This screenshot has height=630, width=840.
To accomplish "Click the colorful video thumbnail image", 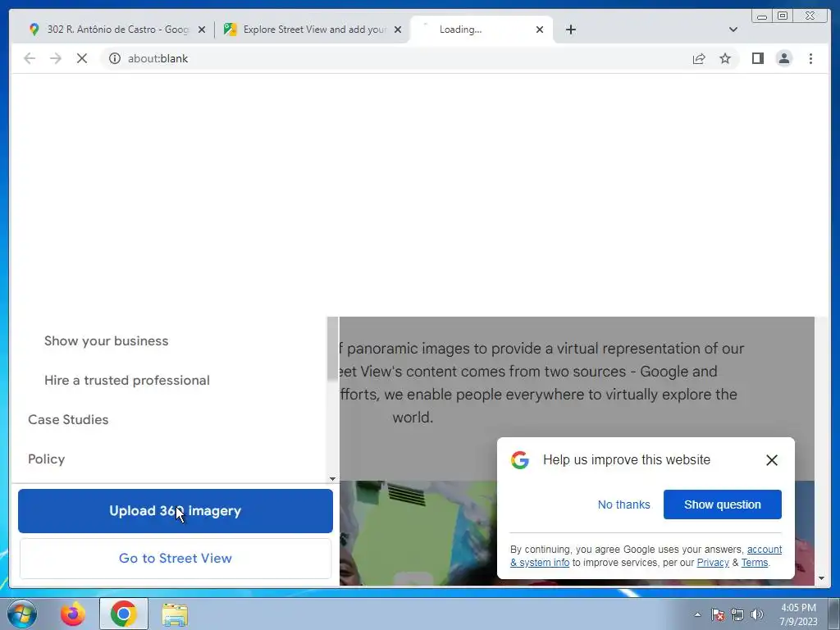I will coord(418,533).
